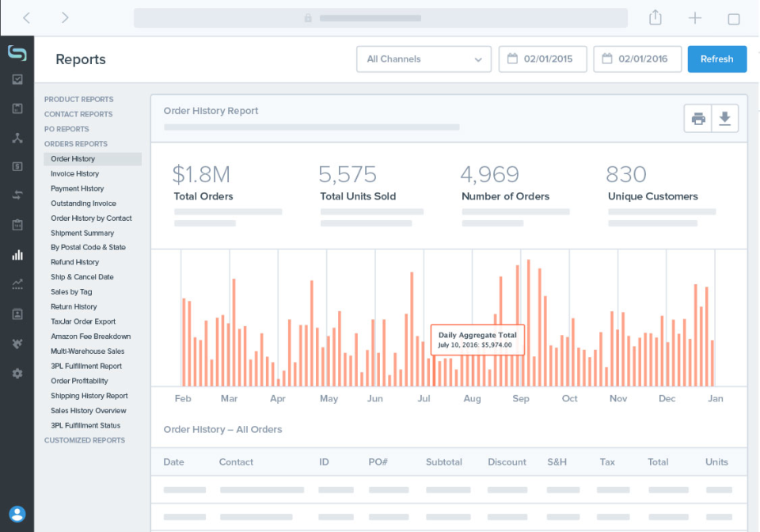Click the start date field 02/01/2015

tap(542, 59)
